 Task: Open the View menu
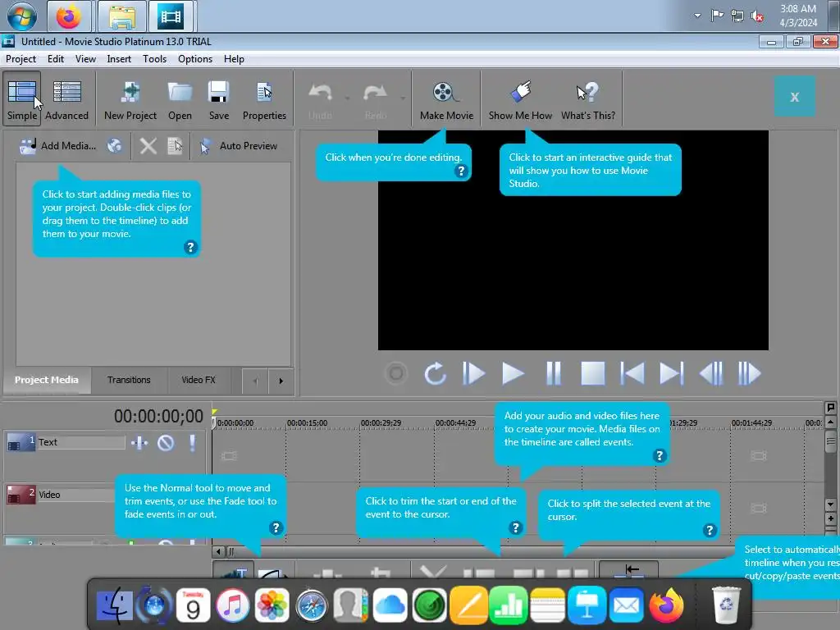click(x=85, y=59)
